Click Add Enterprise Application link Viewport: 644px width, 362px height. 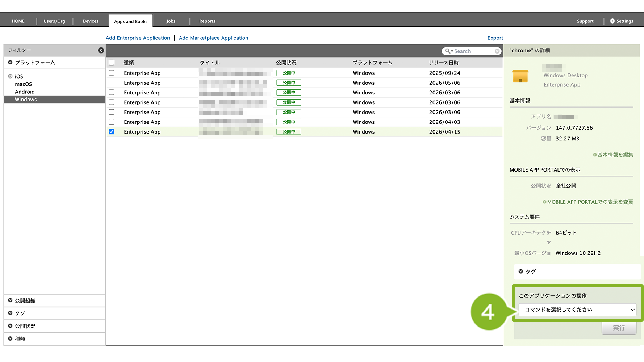[138, 38]
